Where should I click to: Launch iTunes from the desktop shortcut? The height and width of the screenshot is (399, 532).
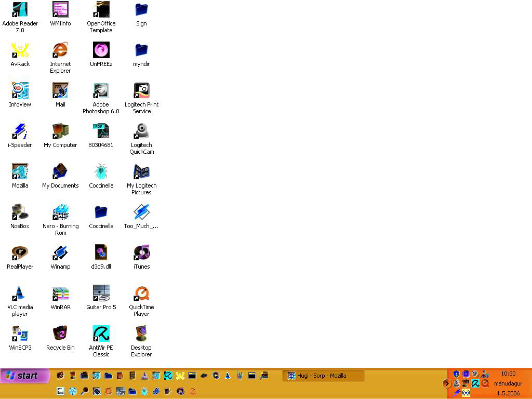(141, 257)
